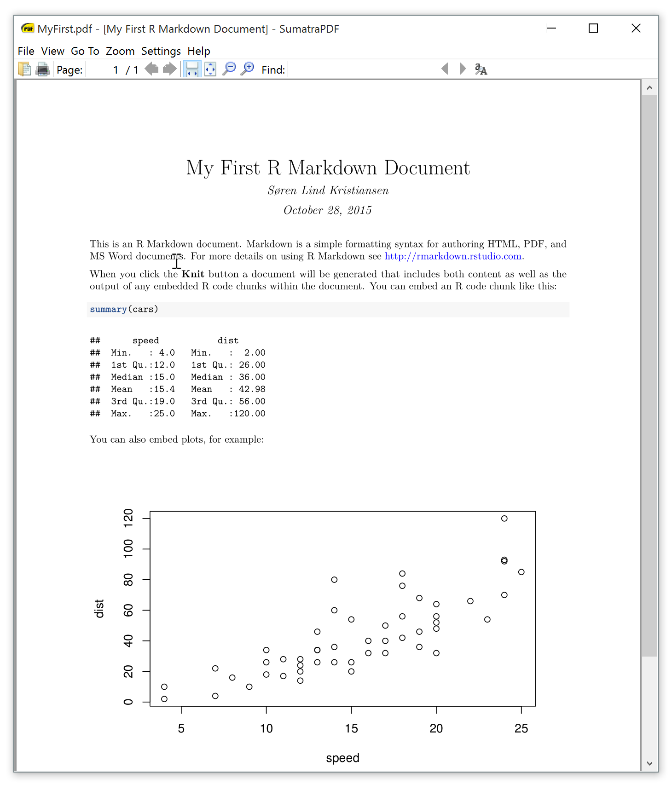Click the date October 28, 2015
The width and height of the screenshot is (672, 790).
coord(328,210)
